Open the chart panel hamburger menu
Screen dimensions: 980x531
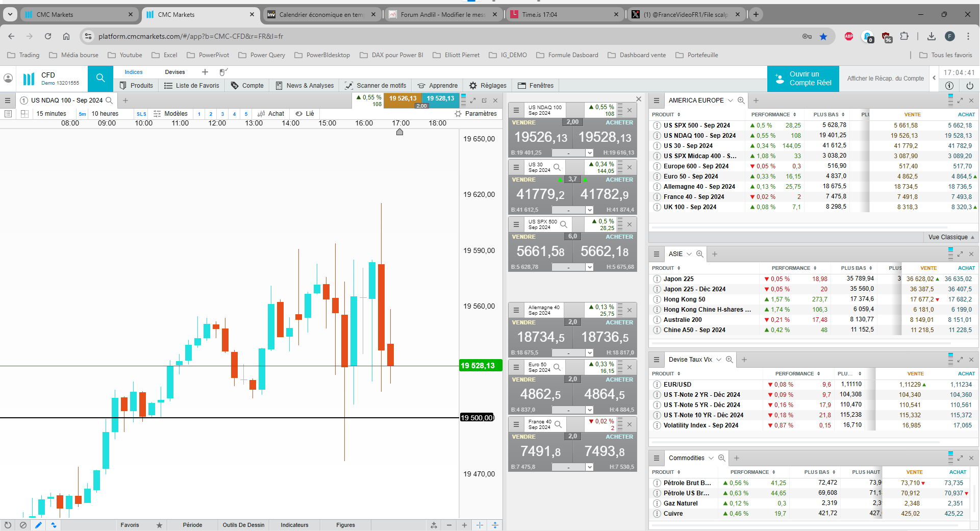pos(7,100)
